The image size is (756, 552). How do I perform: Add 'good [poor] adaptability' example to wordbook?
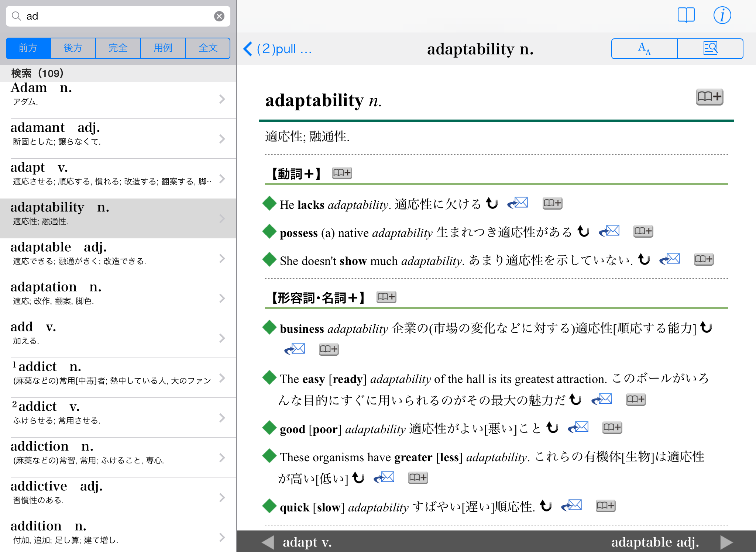612,428
